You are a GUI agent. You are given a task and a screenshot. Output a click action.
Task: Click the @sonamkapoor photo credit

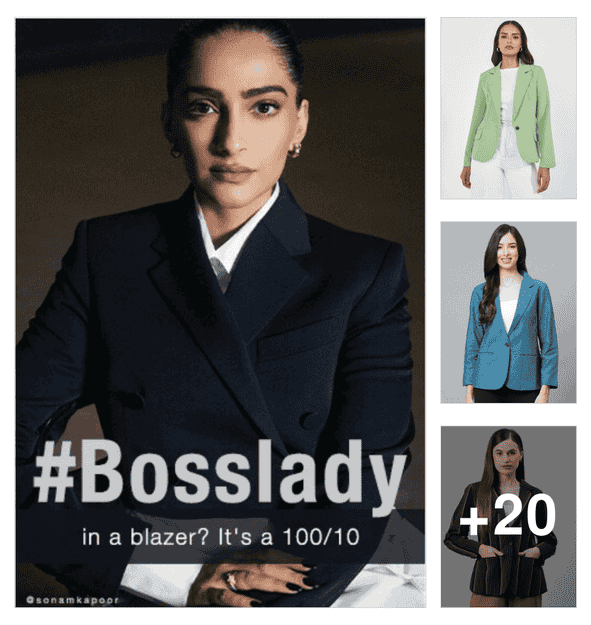[x=72, y=600]
